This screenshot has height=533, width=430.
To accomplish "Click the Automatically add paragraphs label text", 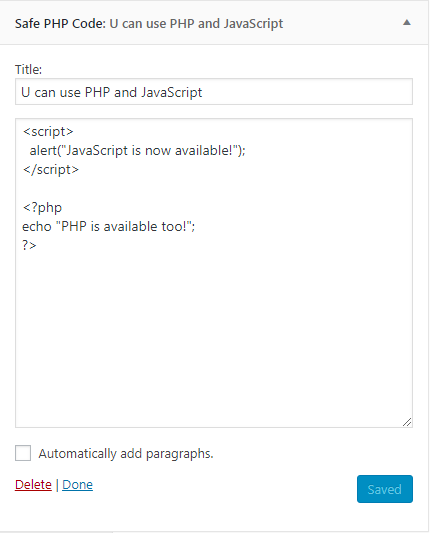I will [126, 454].
